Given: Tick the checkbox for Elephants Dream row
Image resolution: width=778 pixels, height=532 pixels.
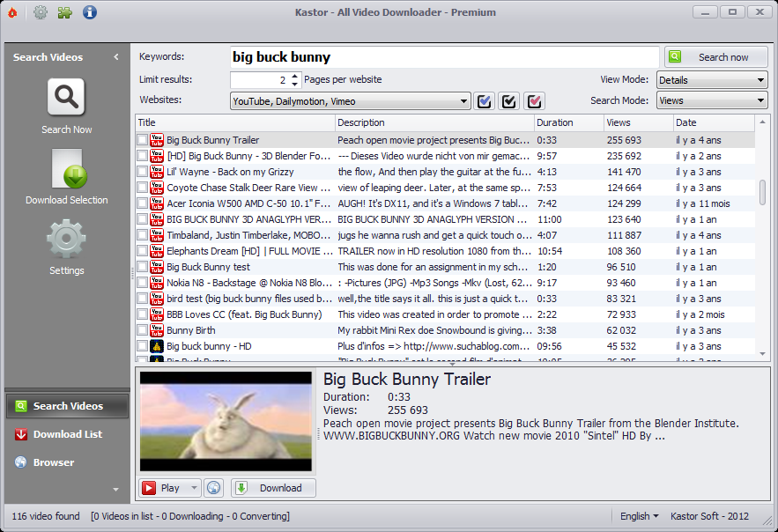Looking at the screenshot, I should [x=143, y=251].
